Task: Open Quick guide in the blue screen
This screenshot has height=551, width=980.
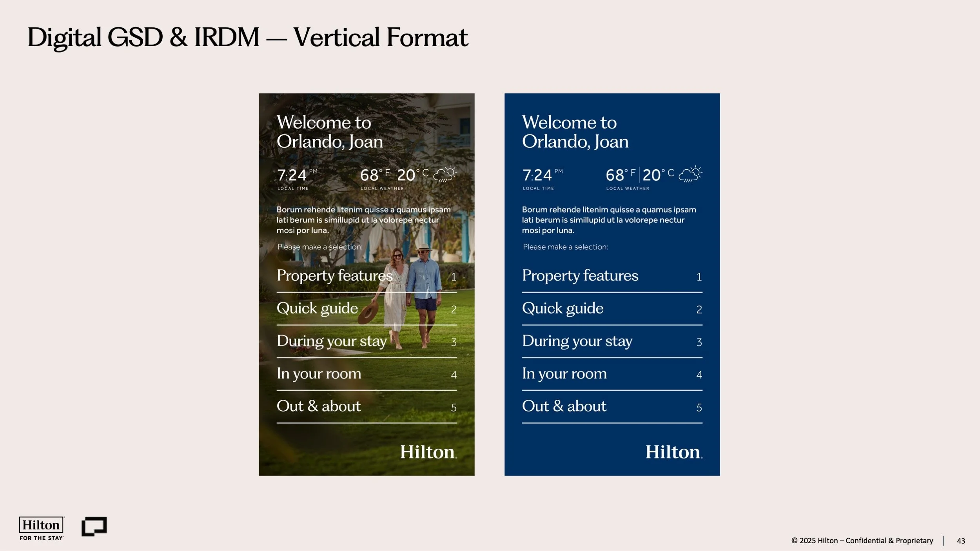Action: click(612, 309)
